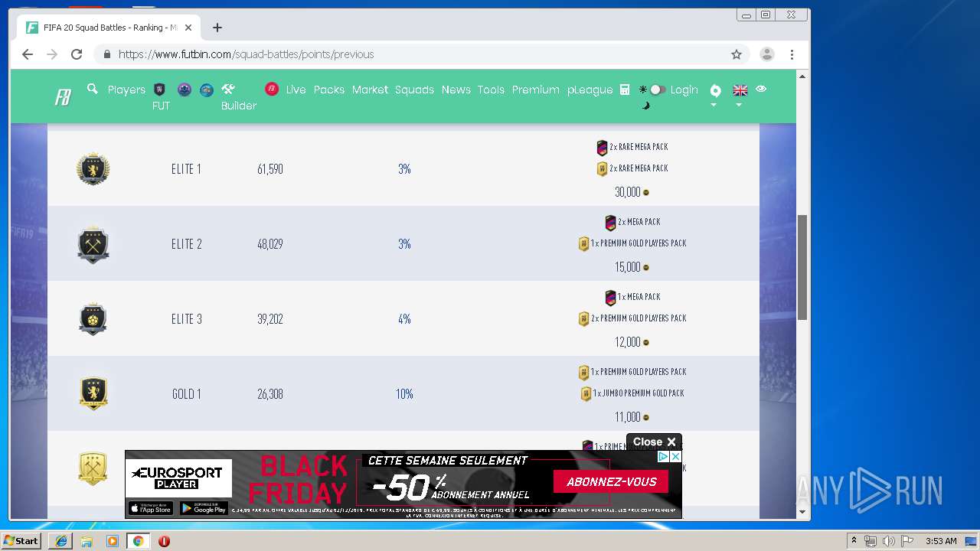Click the 1x Mega Pack icon in Elite 3
Image resolution: width=980 pixels, height=551 pixels.
[x=610, y=298]
